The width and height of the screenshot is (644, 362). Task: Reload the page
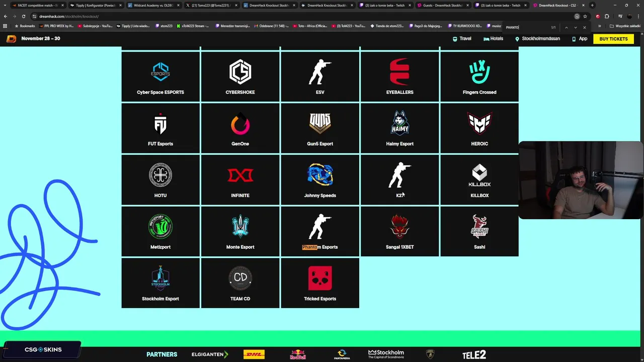pos(23,16)
